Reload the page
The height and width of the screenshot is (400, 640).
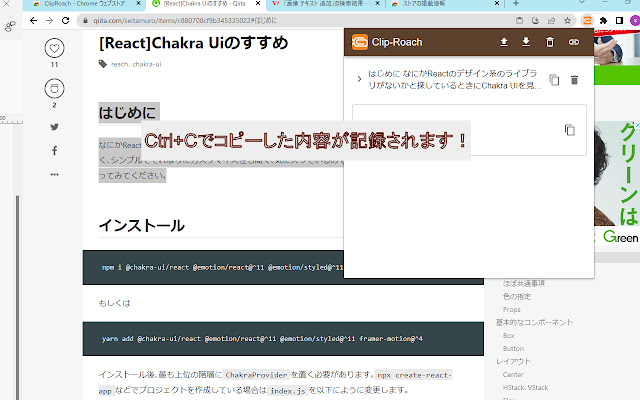tap(65, 20)
